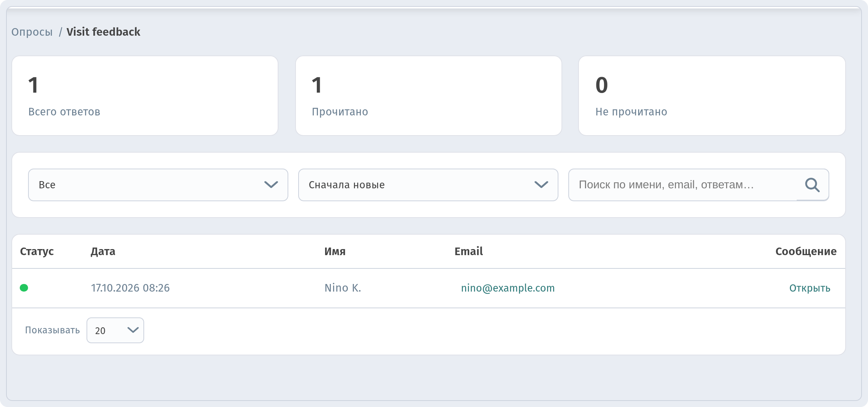The height and width of the screenshot is (407, 868).
Task: Open the nino@example.com email link
Action: pos(508,288)
